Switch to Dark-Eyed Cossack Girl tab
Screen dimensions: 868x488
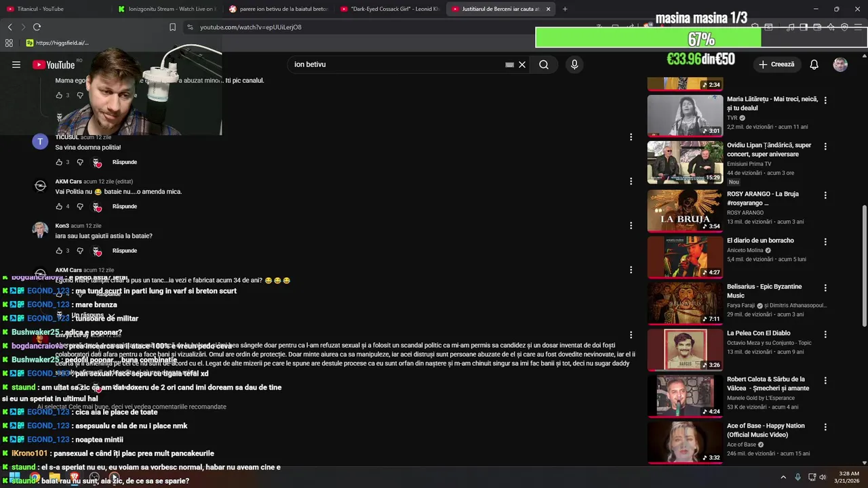coord(389,9)
